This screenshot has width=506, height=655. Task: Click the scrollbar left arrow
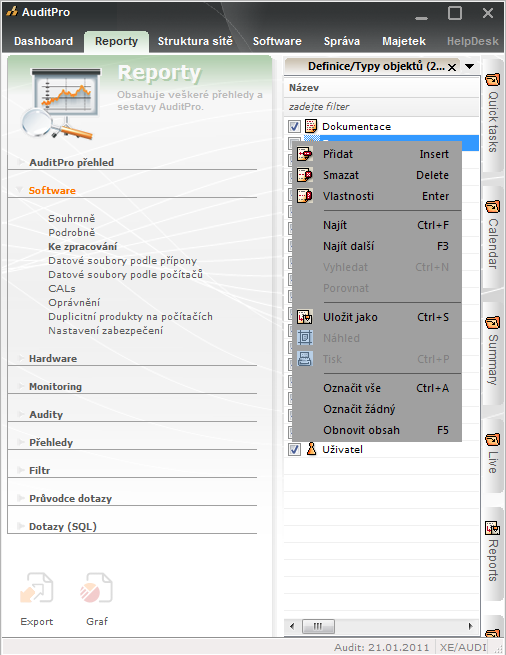292,626
